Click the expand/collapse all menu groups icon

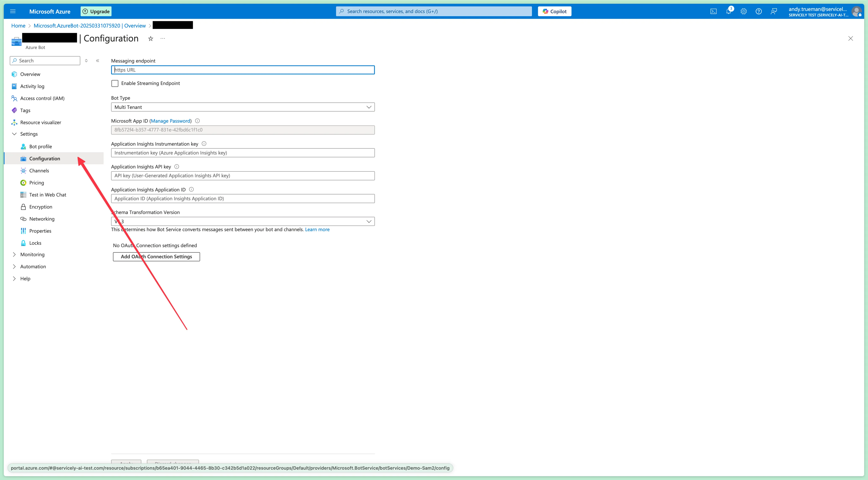(86, 61)
